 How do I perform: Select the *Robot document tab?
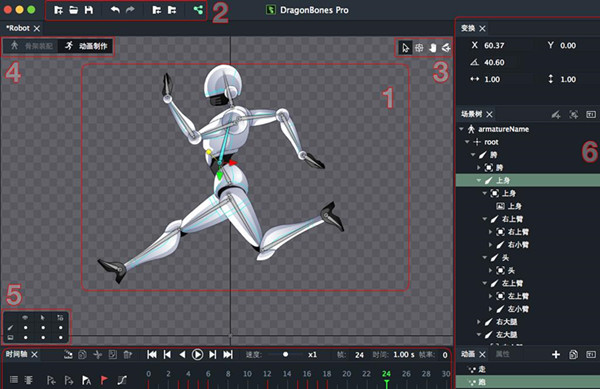[x=18, y=28]
